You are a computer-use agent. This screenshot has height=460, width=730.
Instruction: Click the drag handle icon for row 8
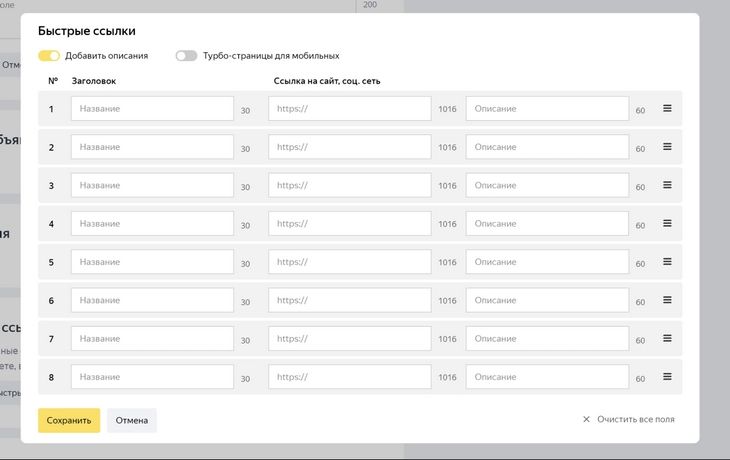(667, 376)
